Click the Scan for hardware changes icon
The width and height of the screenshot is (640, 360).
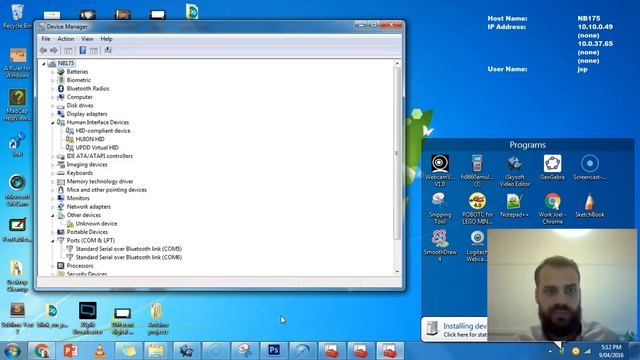108,50
